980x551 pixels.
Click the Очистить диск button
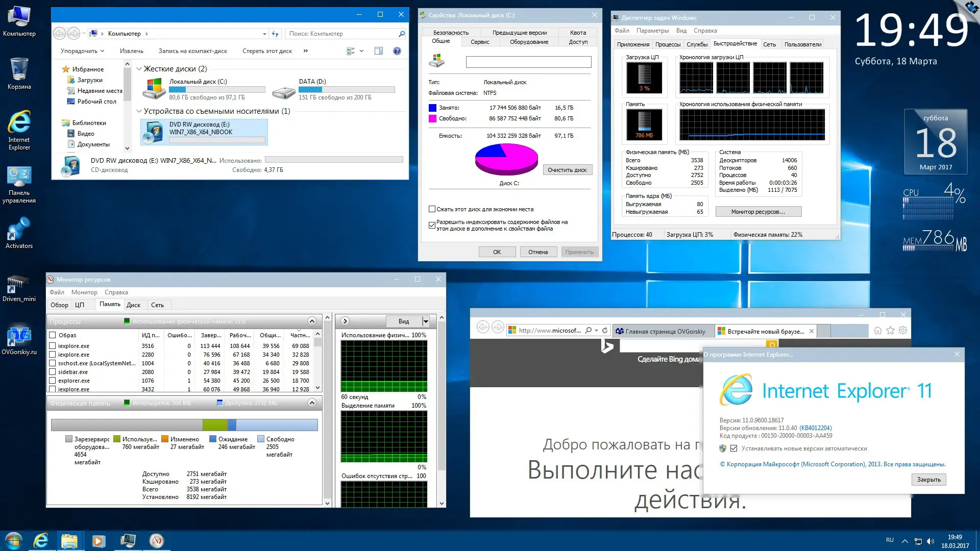pyautogui.click(x=567, y=170)
